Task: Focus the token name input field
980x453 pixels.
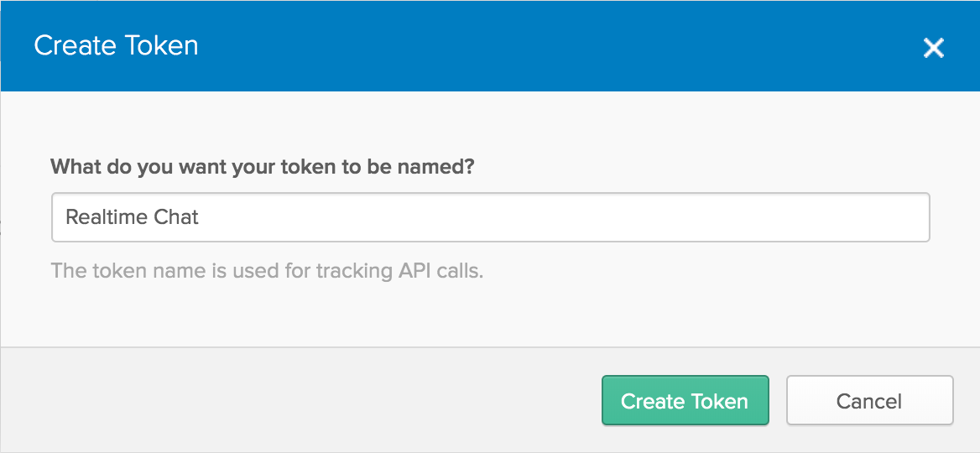Action: [490, 217]
